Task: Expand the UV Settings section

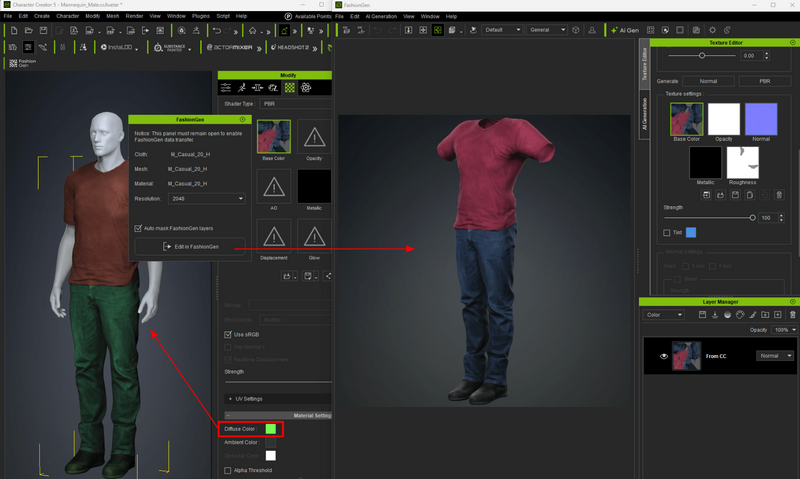Action: [x=278, y=399]
